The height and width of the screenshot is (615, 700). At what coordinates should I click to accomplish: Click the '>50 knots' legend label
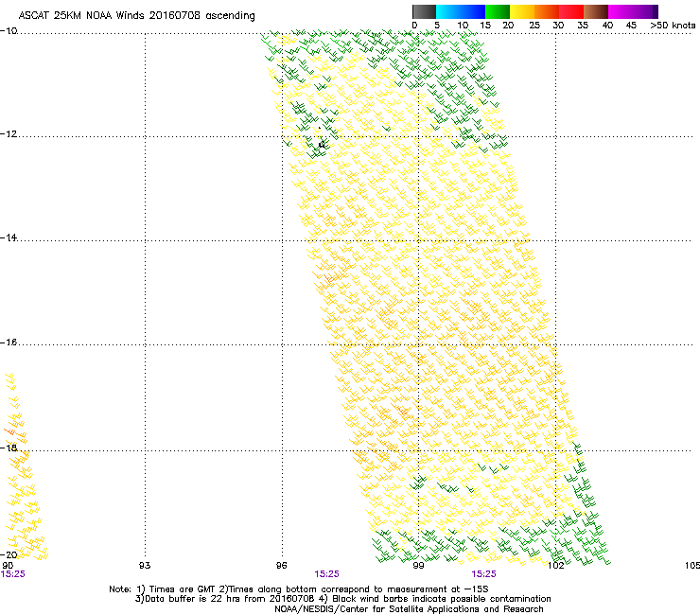(673, 26)
